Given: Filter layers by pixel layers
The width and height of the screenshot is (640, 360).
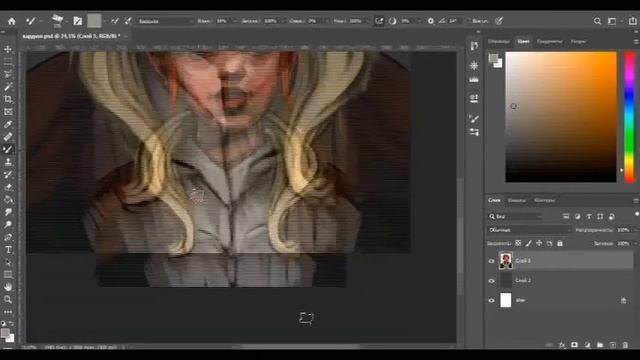Looking at the screenshot, I should (x=566, y=216).
